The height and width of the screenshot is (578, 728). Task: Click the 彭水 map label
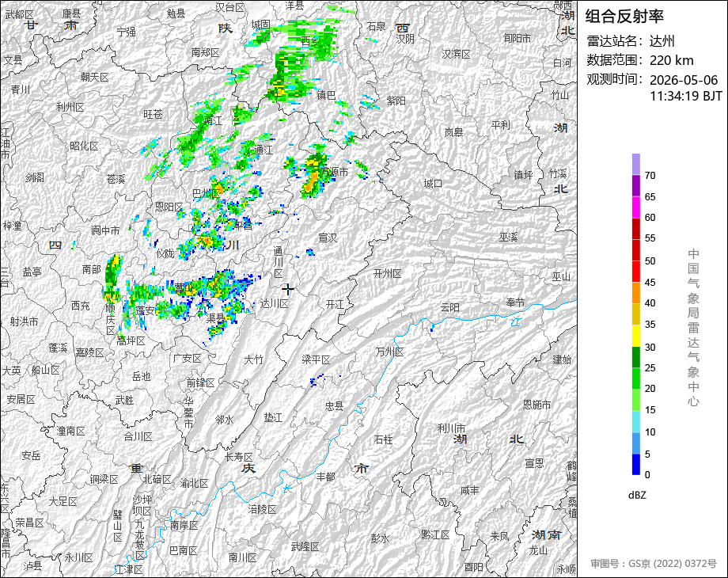pyautogui.click(x=380, y=538)
